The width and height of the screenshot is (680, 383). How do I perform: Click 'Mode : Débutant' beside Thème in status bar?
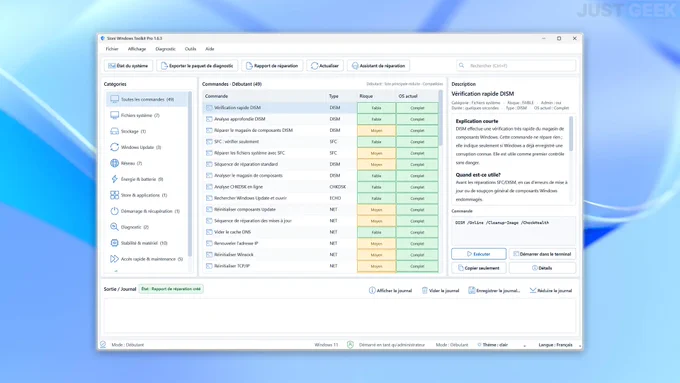pos(451,345)
